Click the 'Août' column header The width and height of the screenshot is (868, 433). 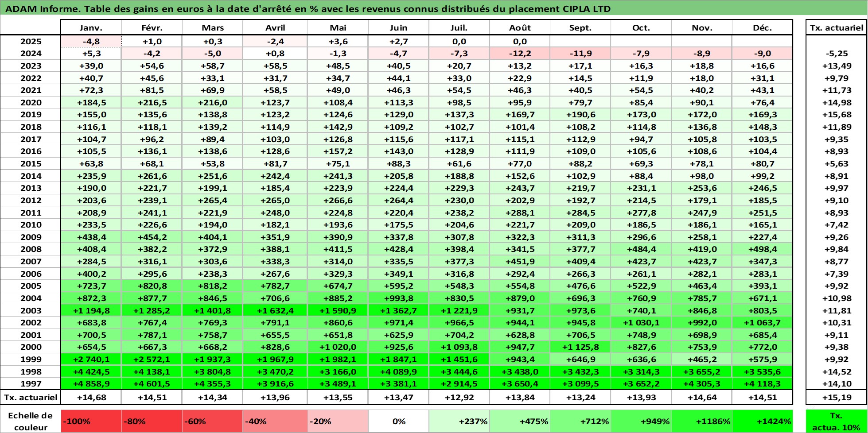pyautogui.click(x=520, y=27)
